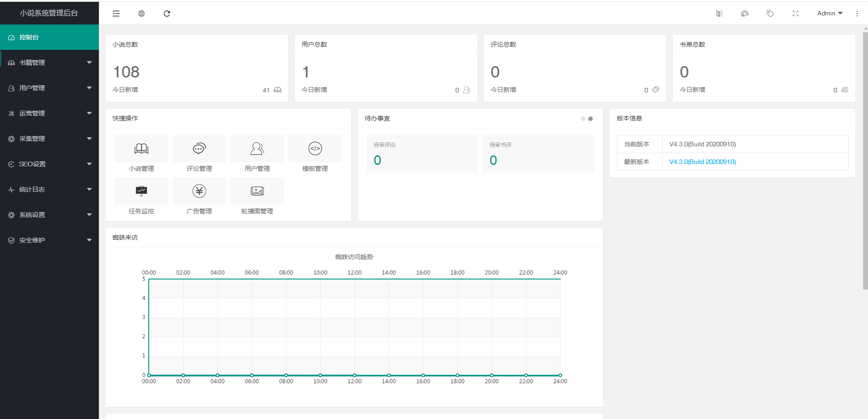Expand the 采集管理 sidebar menu

(49, 139)
